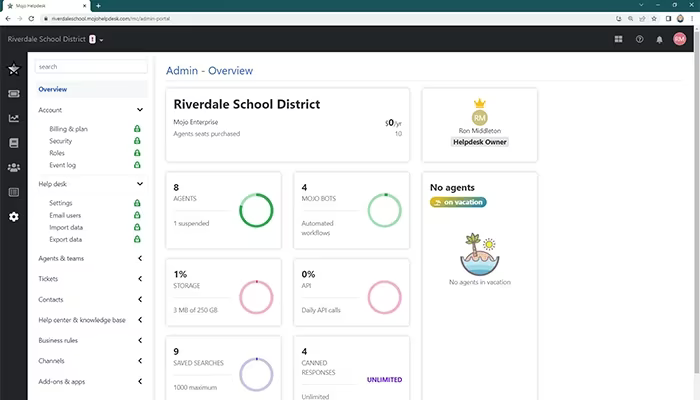
Task: Open the contacts people icon in left rail
Action: click(x=14, y=167)
